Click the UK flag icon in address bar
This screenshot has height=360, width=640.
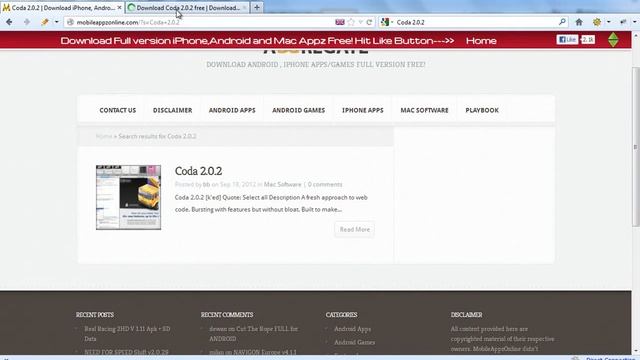click(340, 22)
